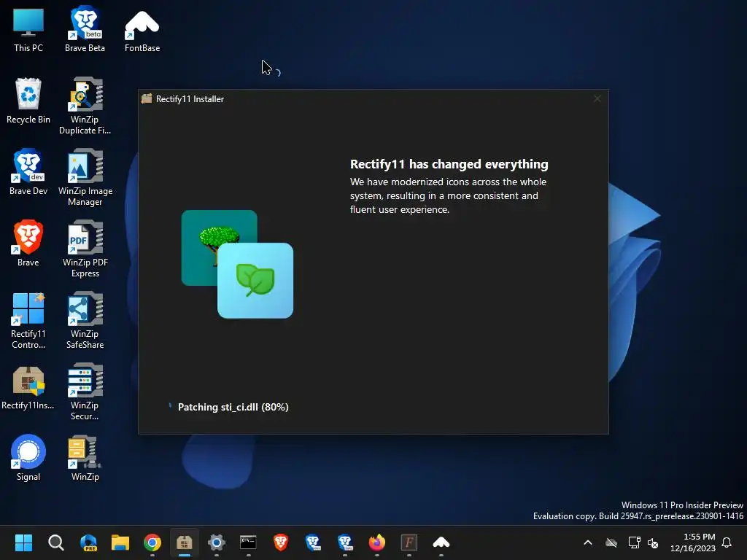Click the 'modernized icons' description paragraph
The image size is (747, 560).
448,195
